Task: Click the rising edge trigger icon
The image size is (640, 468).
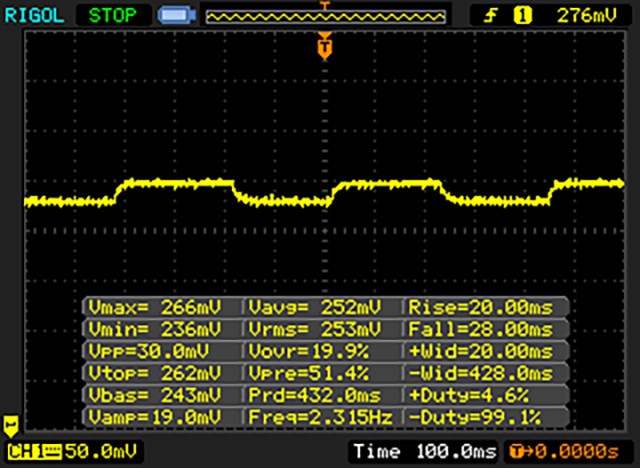Action: pos(491,16)
